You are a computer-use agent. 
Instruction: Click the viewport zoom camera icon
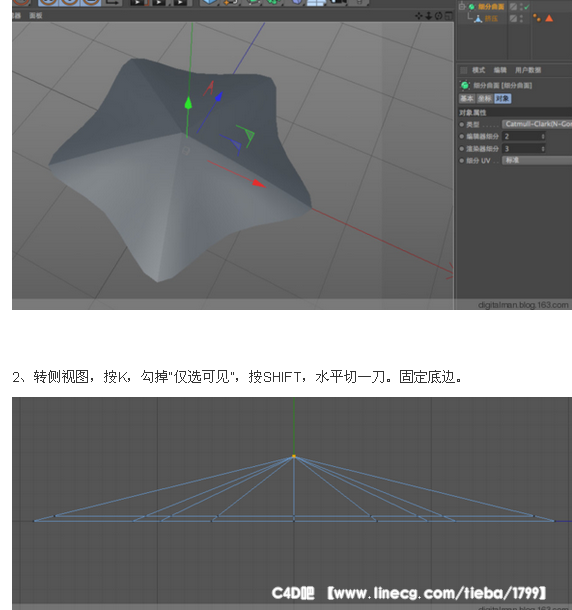tap(428, 16)
